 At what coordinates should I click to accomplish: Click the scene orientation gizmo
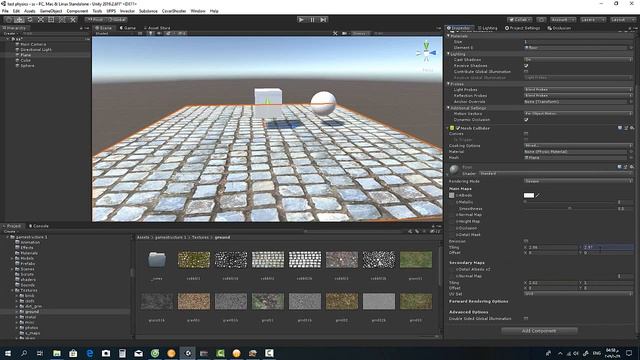tap(426, 53)
